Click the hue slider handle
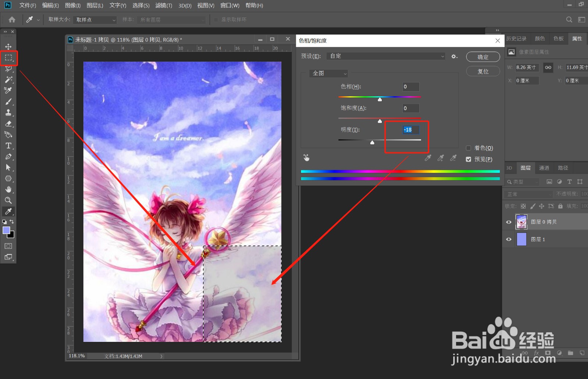This screenshot has height=379, width=588. tap(380, 99)
